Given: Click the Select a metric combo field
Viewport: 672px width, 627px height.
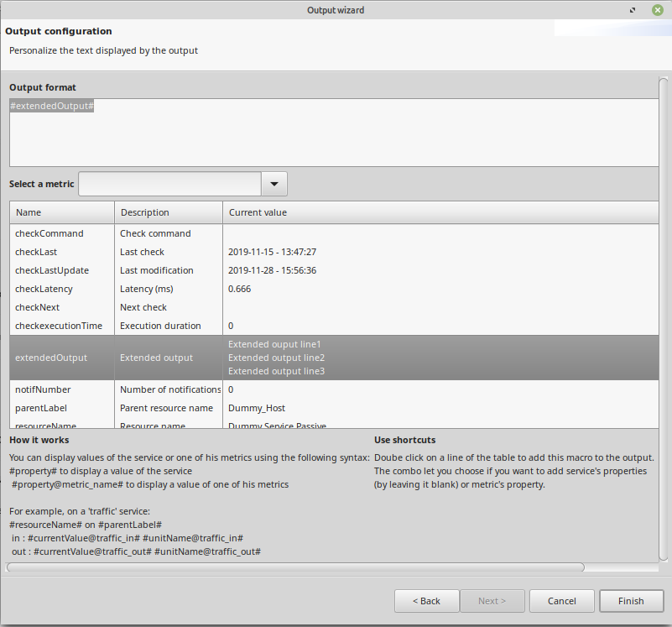Looking at the screenshot, I should point(169,184).
